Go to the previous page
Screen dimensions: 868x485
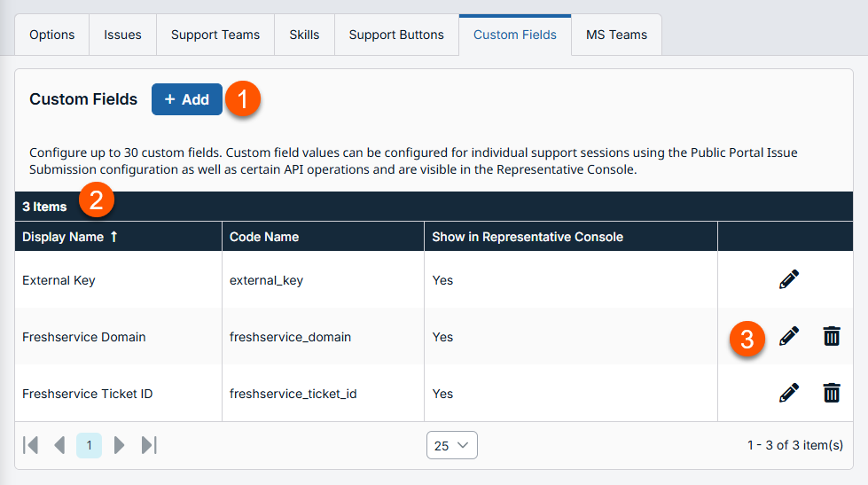coord(59,445)
